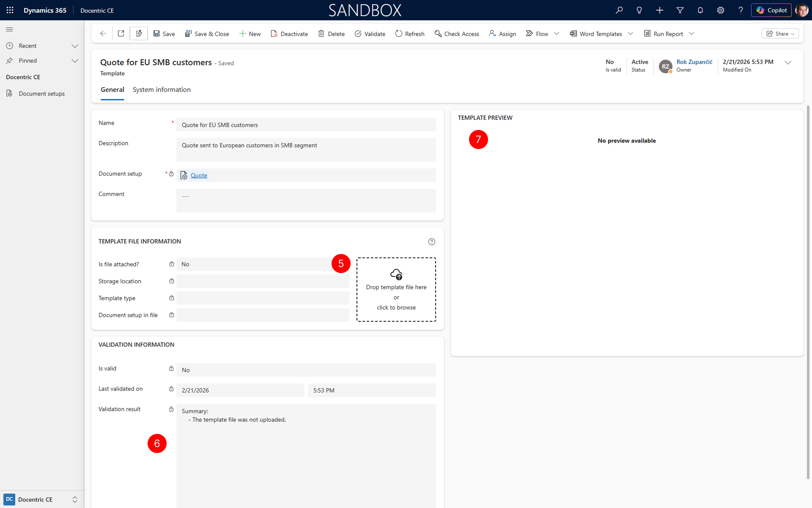Open Copilot pane
The width and height of the screenshot is (812, 508).
click(771, 10)
